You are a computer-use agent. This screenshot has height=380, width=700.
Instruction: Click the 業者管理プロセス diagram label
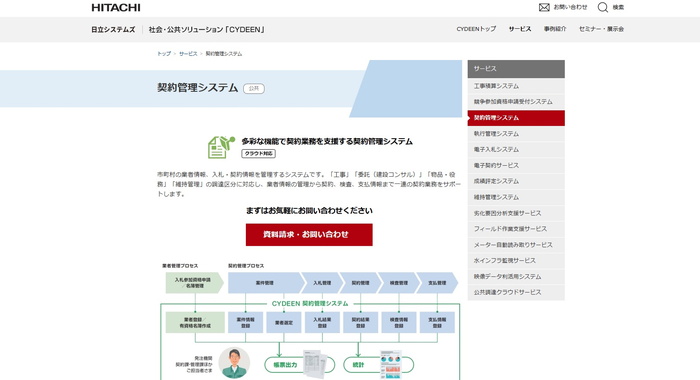[x=180, y=266]
